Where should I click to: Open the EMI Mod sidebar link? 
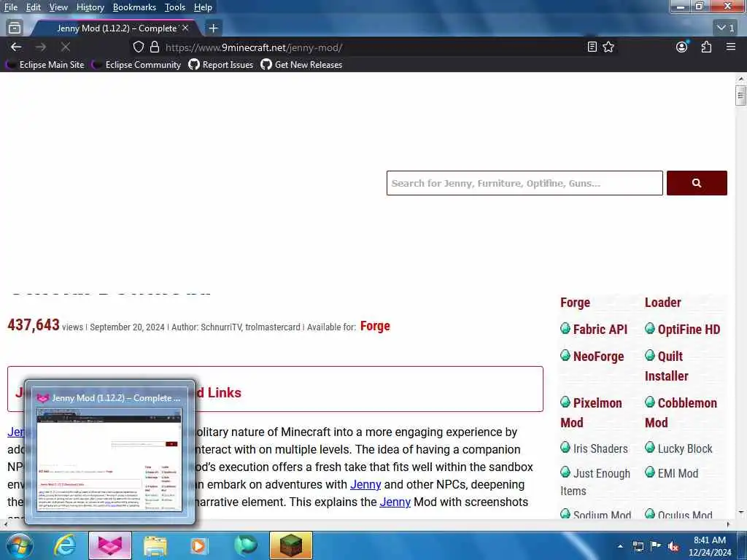[671, 473]
